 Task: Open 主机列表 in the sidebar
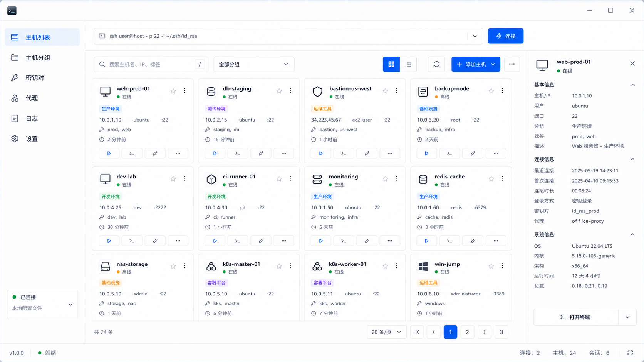click(x=42, y=37)
